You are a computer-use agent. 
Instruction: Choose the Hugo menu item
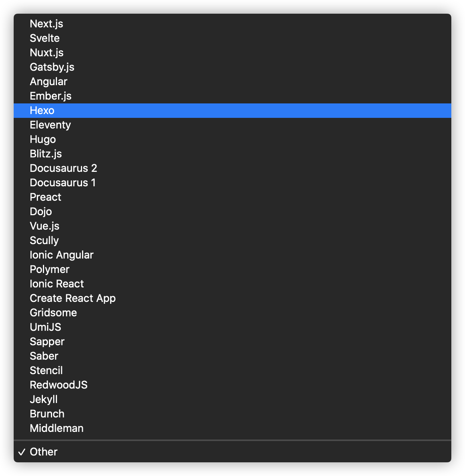coord(43,140)
